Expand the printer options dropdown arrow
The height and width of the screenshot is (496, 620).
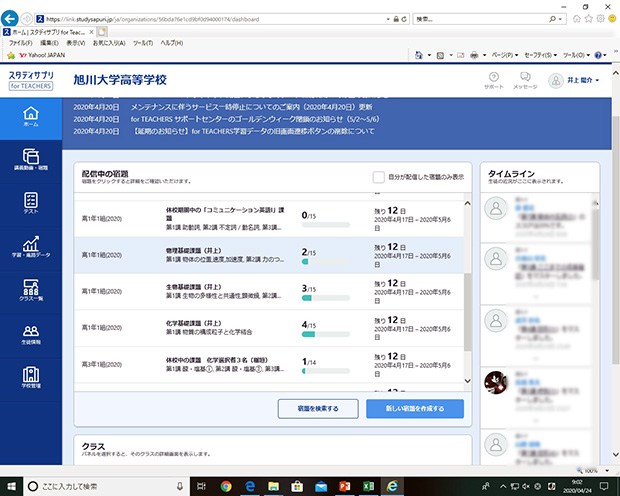point(484,55)
